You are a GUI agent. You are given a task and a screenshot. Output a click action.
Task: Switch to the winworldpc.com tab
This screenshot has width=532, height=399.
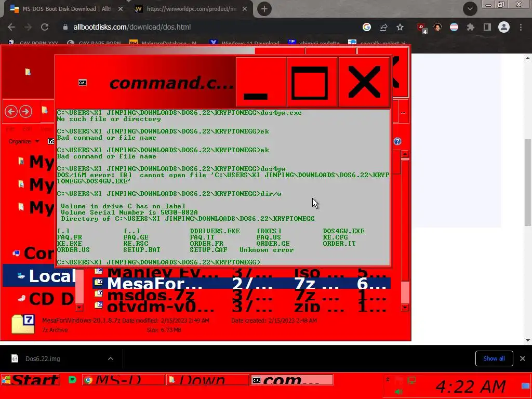point(191,9)
